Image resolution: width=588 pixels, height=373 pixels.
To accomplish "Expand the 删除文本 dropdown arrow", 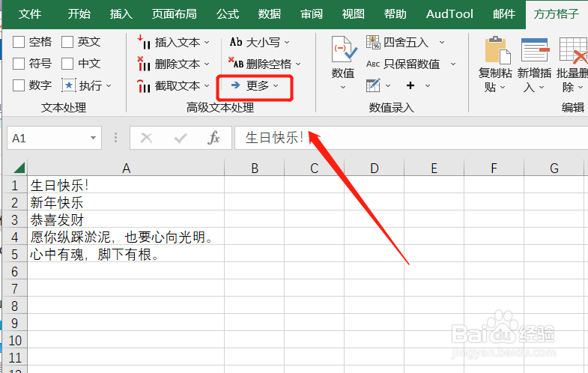I will pos(207,64).
